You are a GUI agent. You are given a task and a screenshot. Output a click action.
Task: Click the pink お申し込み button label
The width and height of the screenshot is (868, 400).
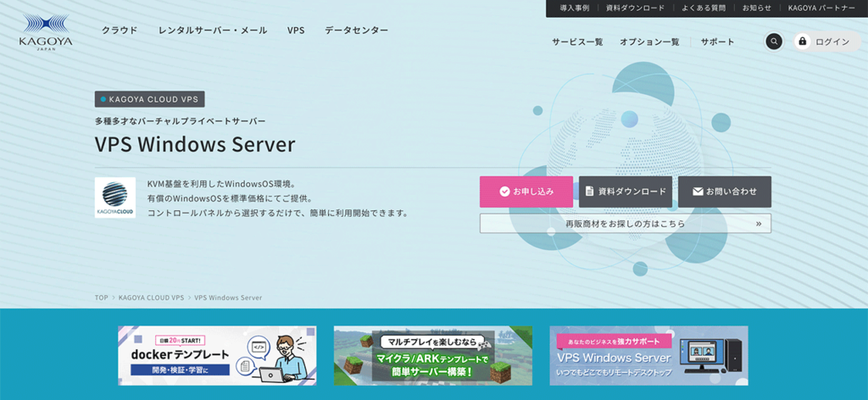533,192
